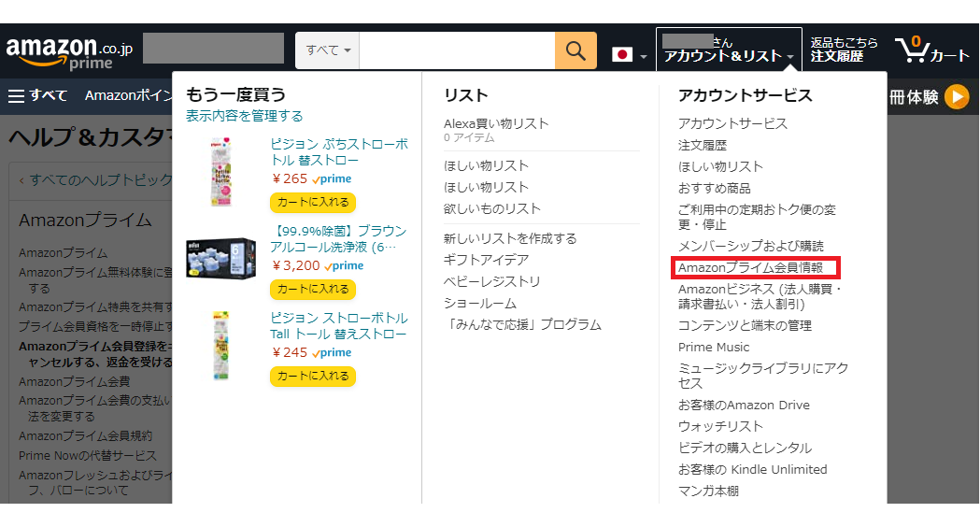980x527 pixels.
Task: Click 表示内容を管理する link
Action: 245,116
